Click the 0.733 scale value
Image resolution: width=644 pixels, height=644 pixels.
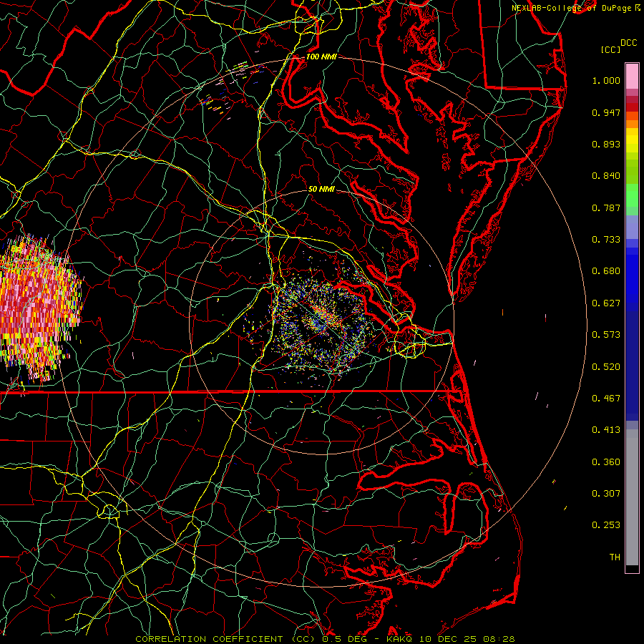(606, 240)
